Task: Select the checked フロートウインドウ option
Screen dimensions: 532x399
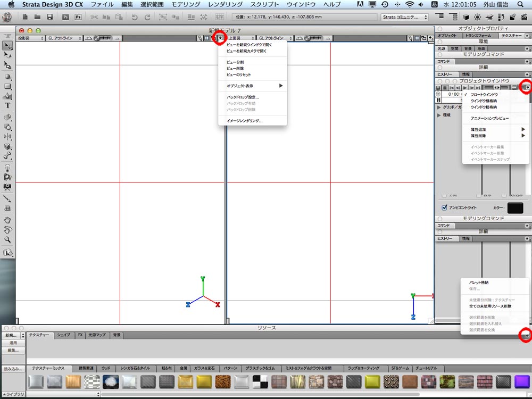Action: (484, 95)
